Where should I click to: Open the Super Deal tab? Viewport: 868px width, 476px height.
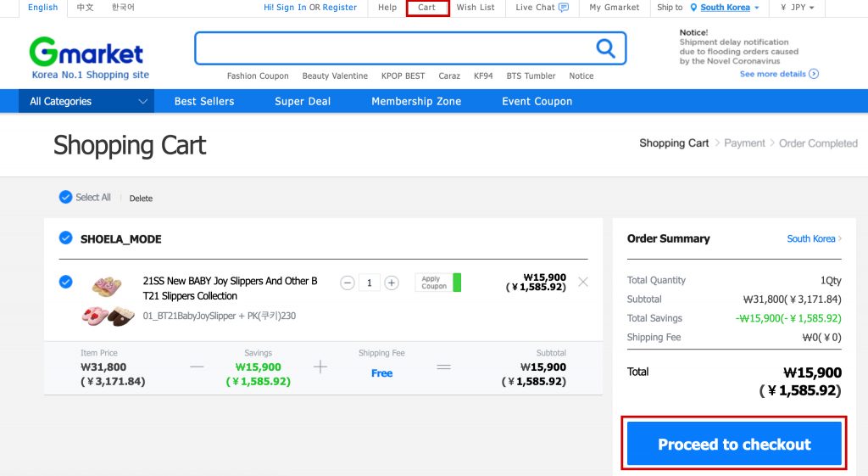pyautogui.click(x=303, y=102)
